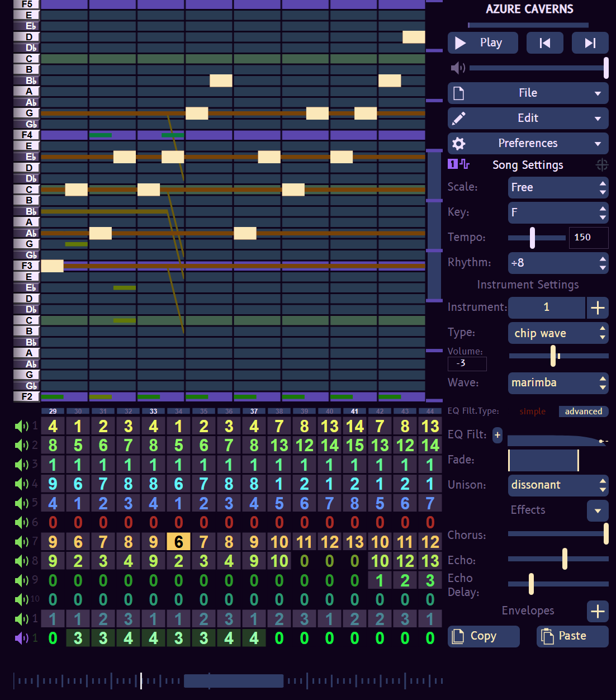Image resolution: width=616 pixels, height=700 pixels.
Task: Select pattern 15 in channel 2
Action: click(355, 446)
